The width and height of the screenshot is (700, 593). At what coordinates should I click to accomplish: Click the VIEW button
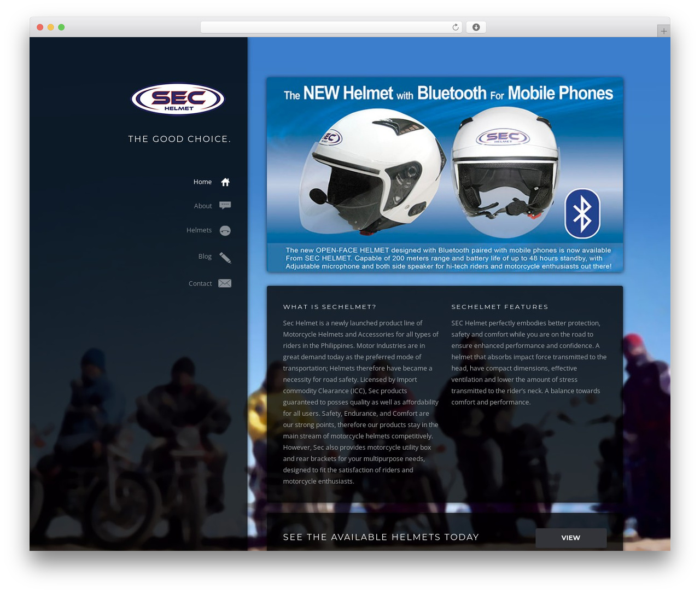tap(571, 538)
